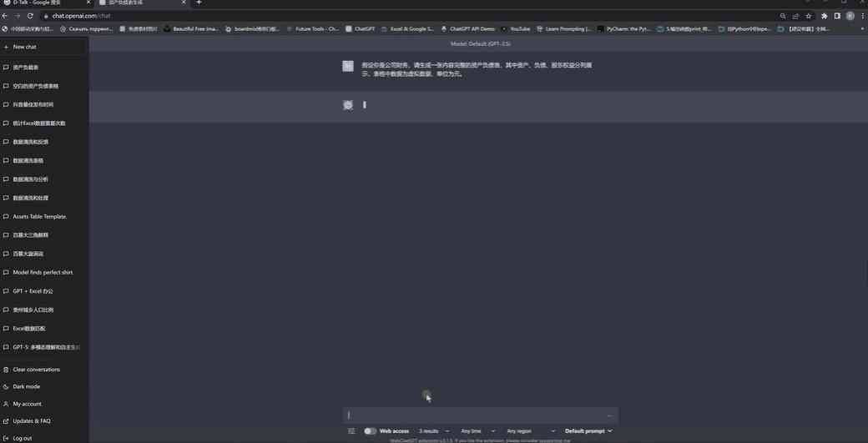Expand the 3 results dropdown
Screen dimensions: 868x443
click(x=434, y=430)
